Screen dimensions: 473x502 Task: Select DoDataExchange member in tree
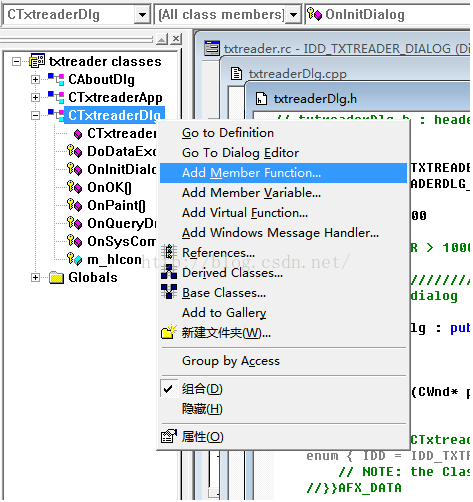tap(121, 151)
